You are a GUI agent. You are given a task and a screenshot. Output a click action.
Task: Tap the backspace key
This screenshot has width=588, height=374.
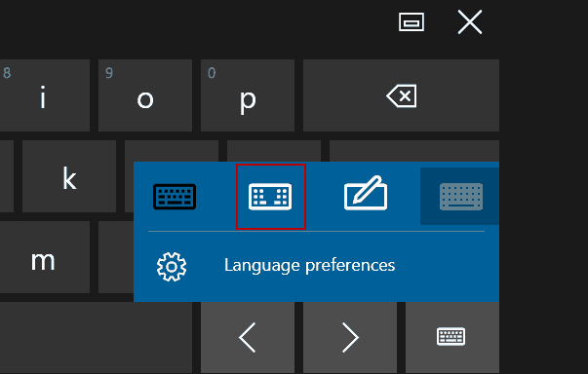click(x=401, y=95)
